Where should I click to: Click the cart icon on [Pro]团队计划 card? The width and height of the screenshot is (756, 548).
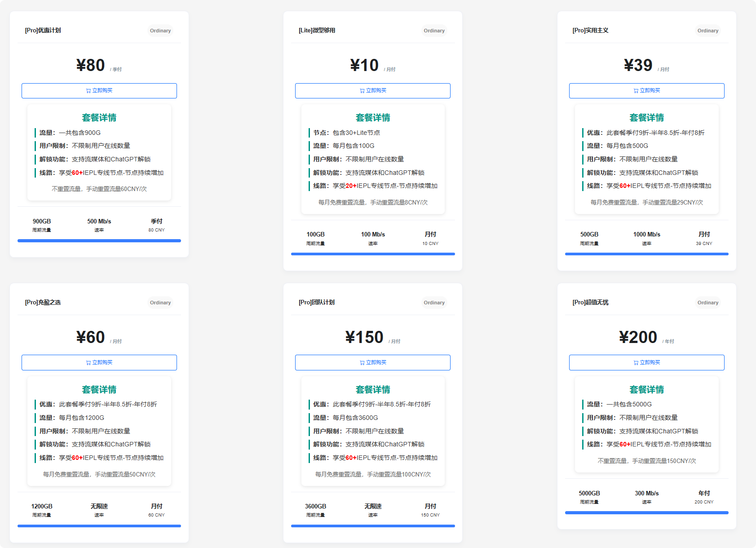click(362, 362)
